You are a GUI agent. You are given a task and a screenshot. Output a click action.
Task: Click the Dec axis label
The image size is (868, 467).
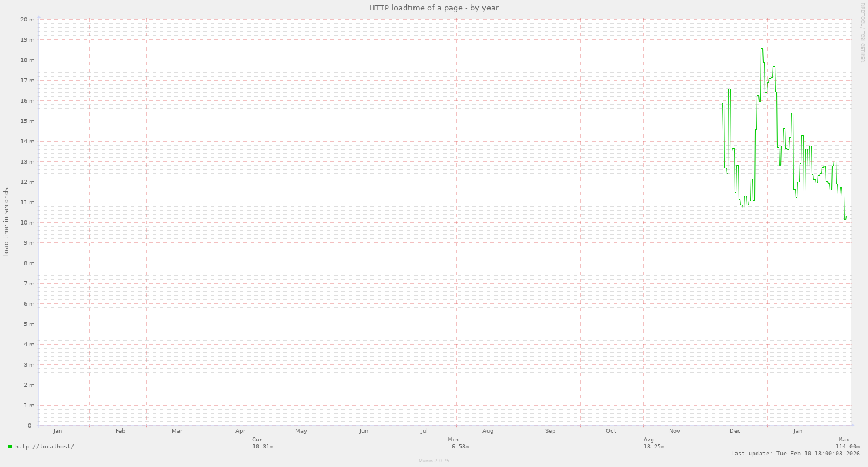tap(735, 430)
